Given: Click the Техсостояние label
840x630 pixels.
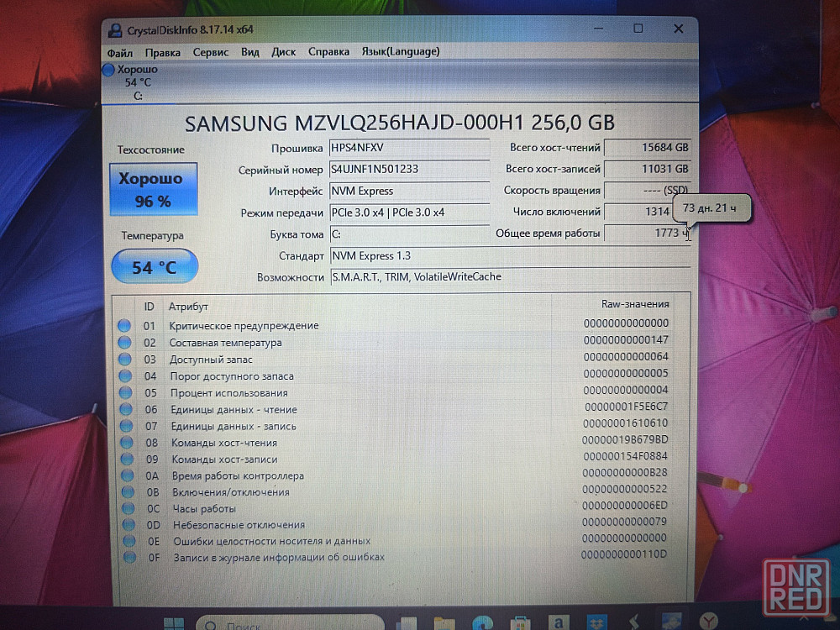Looking at the screenshot, I should 151,150.
